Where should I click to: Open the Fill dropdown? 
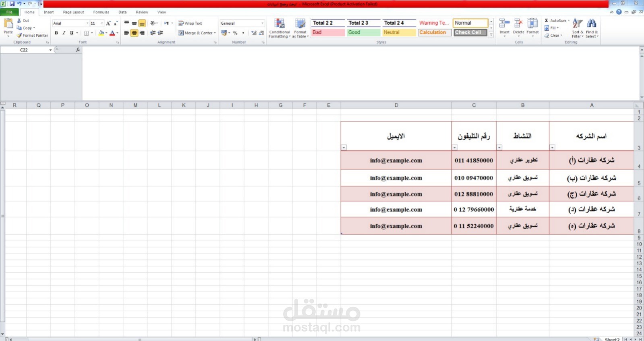click(552, 28)
